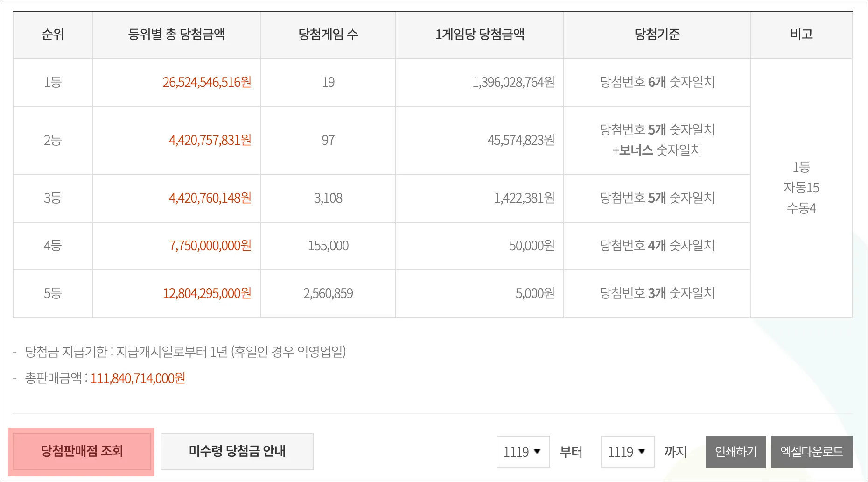868x482 pixels.
Task: Click the 인쇄하기 print button
Action: tap(735, 451)
